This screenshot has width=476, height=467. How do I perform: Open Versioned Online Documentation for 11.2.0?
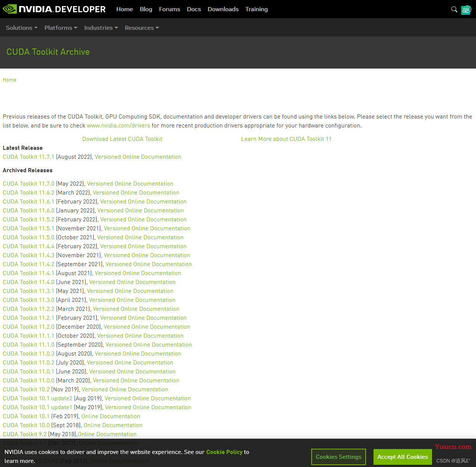[147, 327]
